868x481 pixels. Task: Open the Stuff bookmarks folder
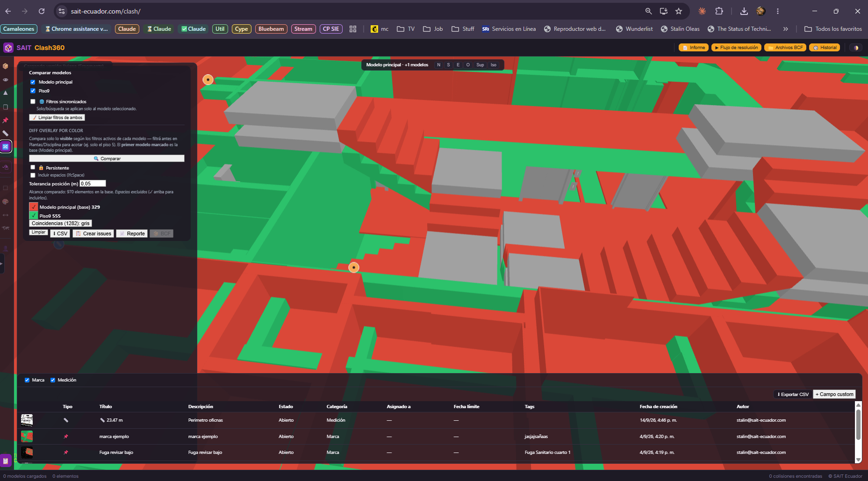(463, 29)
